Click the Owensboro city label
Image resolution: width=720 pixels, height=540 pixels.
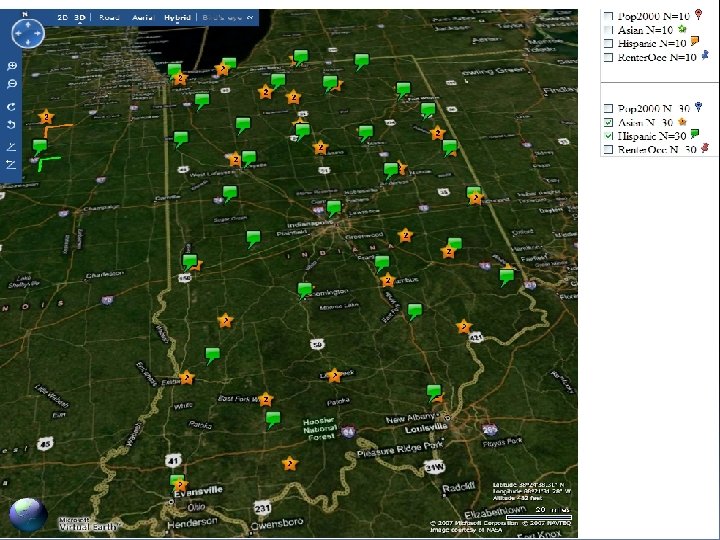(277, 523)
